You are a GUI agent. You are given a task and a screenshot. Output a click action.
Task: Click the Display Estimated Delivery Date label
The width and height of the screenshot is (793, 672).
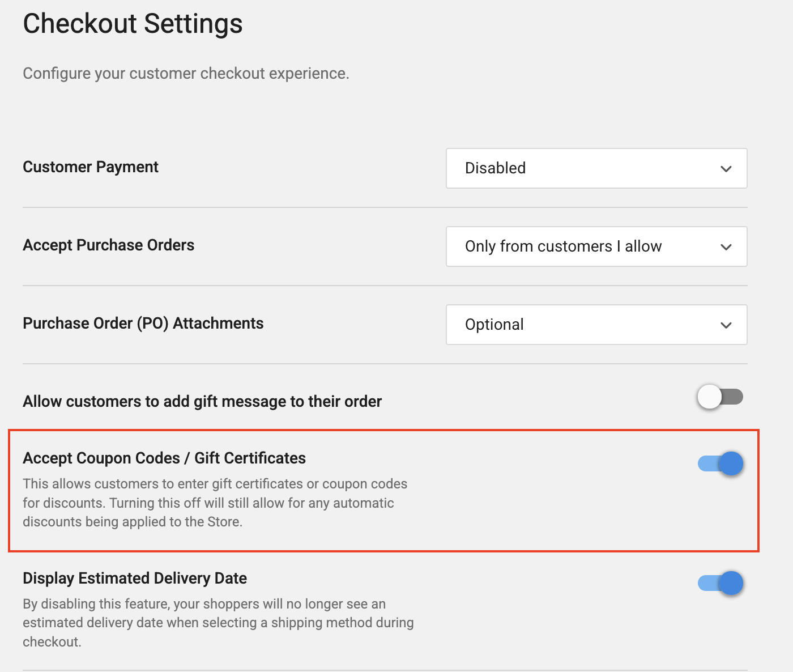pos(135,579)
